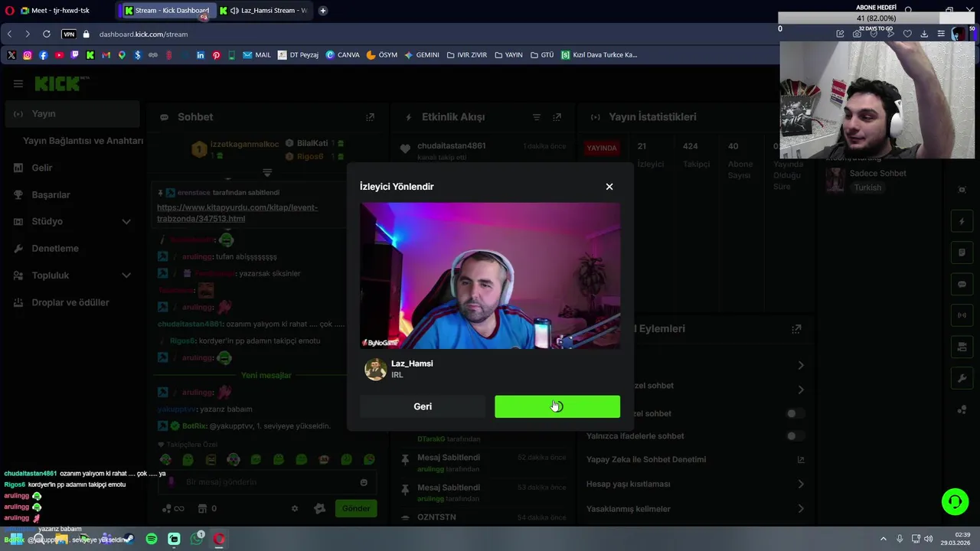Reload the page
The width and height of the screenshot is (980, 551).
coord(47,34)
